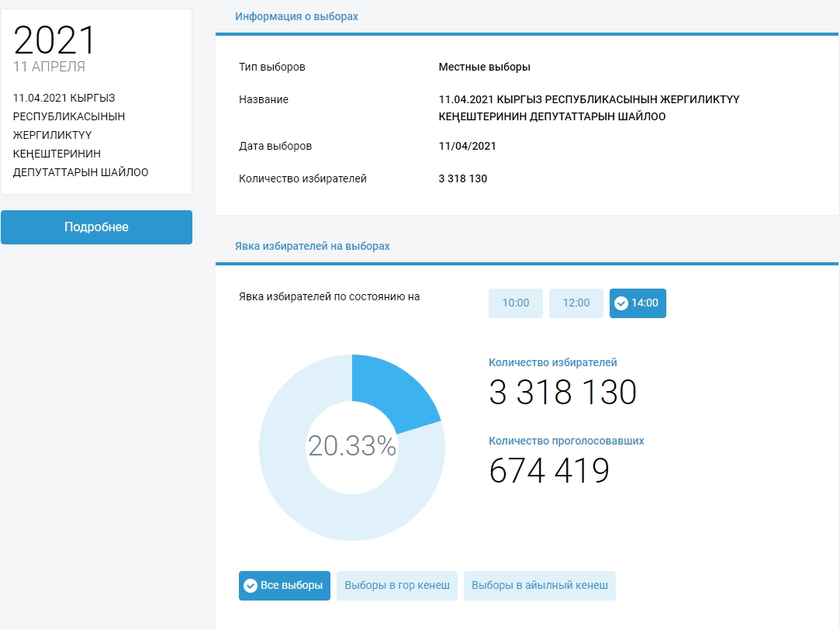Click the Информация о выборах section header
This screenshot has height=630, width=840.
tap(296, 16)
